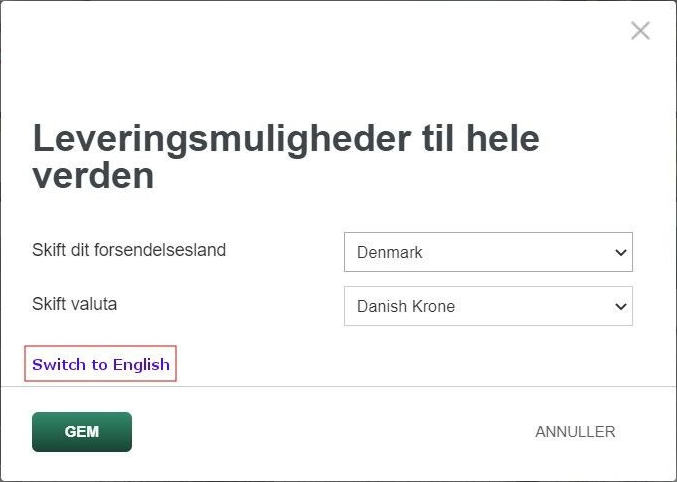
Task: Click the chevron arrow on the Denmark selector
Action: [x=620, y=252]
